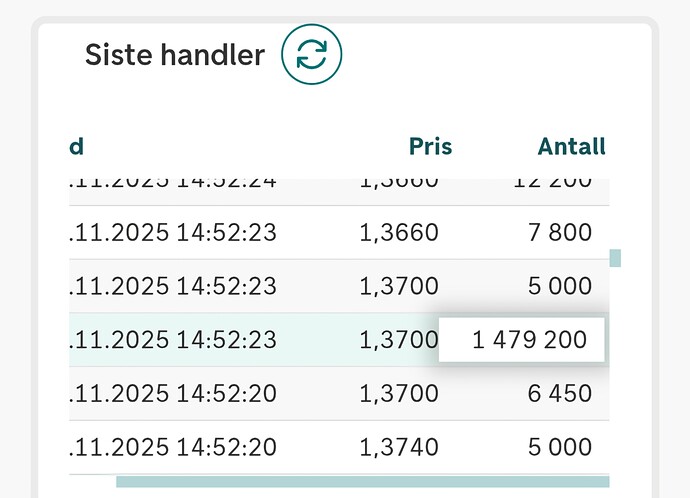Click the partially visible time column header
Image resolution: width=690 pixels, height=498 pixels.
click(76, 147)
